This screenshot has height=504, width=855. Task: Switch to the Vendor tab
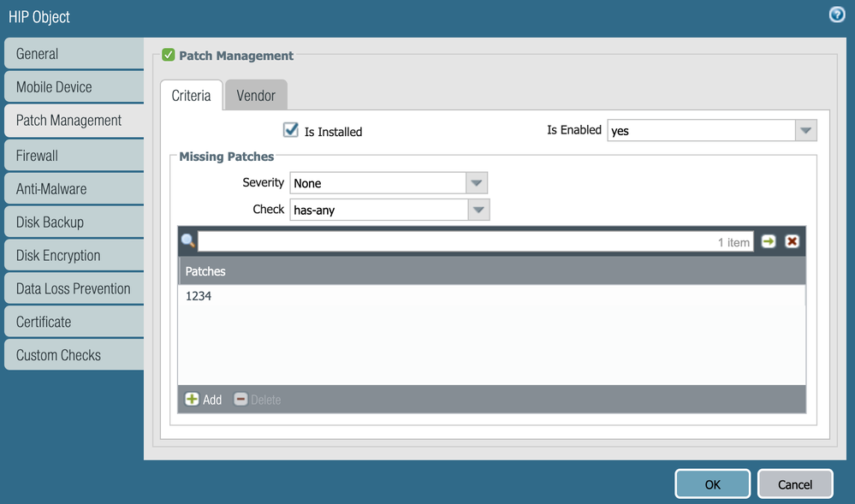click(x=256, y=96)
